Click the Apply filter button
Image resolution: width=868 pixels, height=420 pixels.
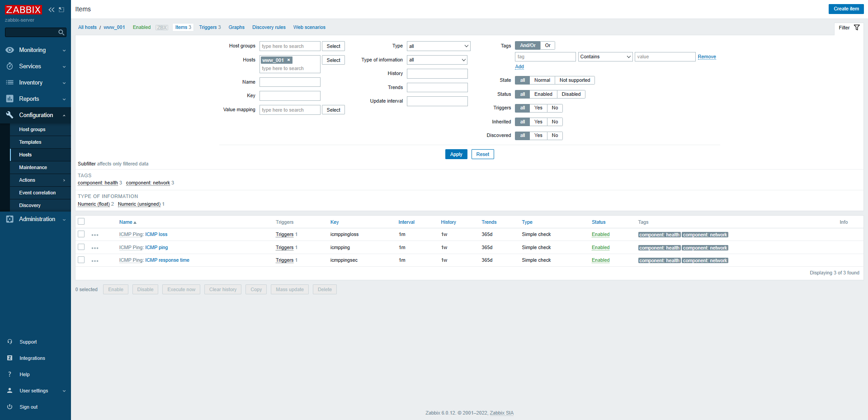456,155
